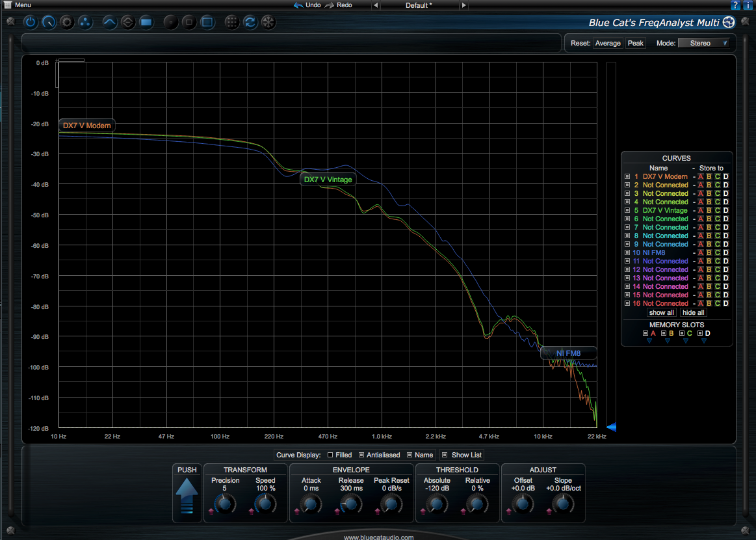Click the PUSH up-arrow icon

pyautogui.click(x=187, y=496)
